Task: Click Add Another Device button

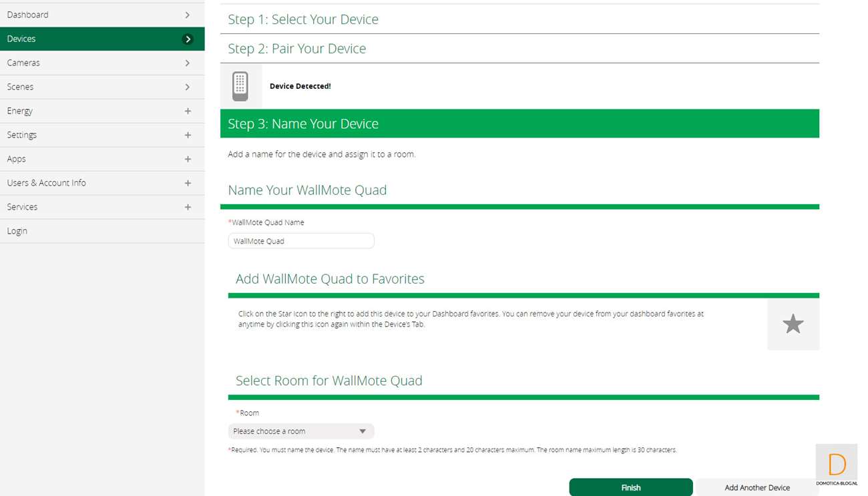Action: (756, 488)
